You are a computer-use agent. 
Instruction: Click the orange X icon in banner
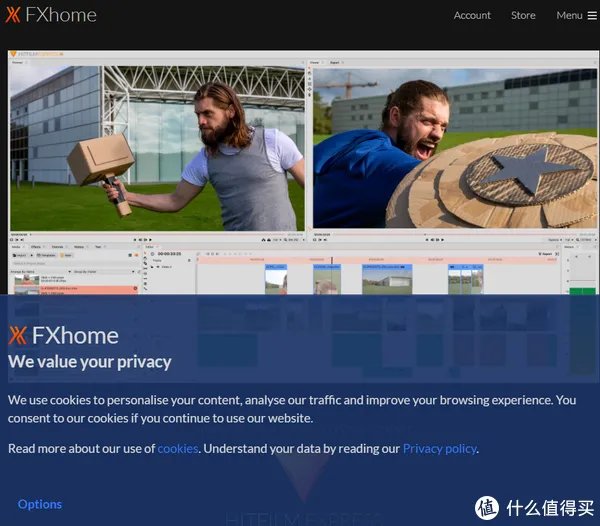pyautogui.click(x=17, y=335)
